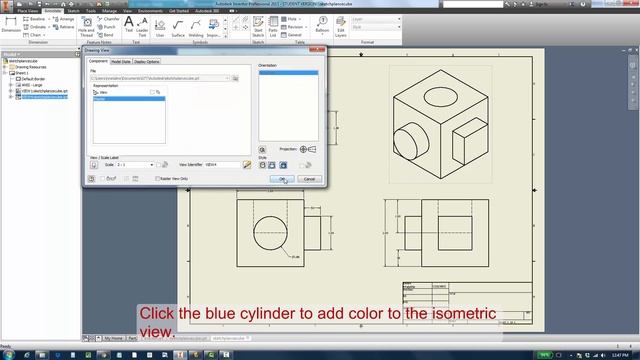Select Hidden Line Removed style button
Screen dimensions: 640x360
coord(272,165)
